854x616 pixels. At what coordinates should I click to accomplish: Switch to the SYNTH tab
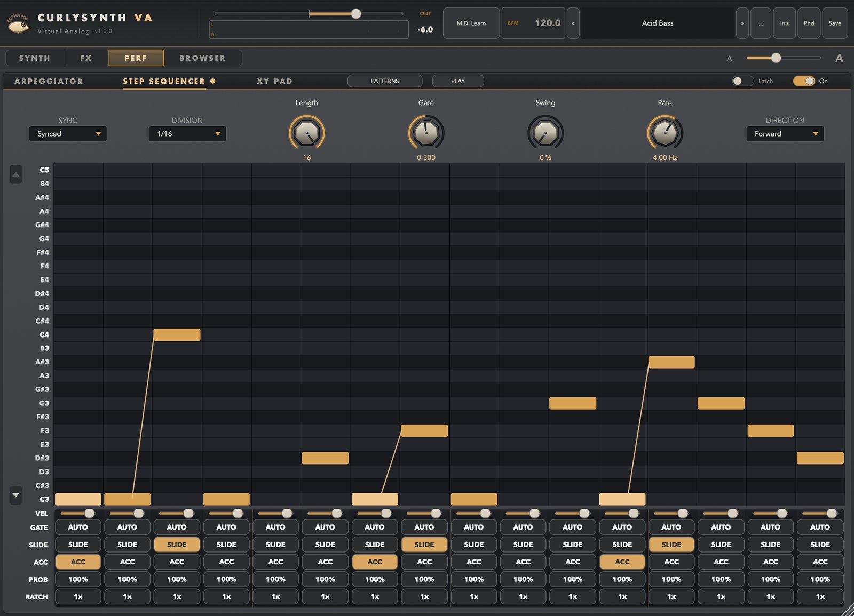(35, 58)
